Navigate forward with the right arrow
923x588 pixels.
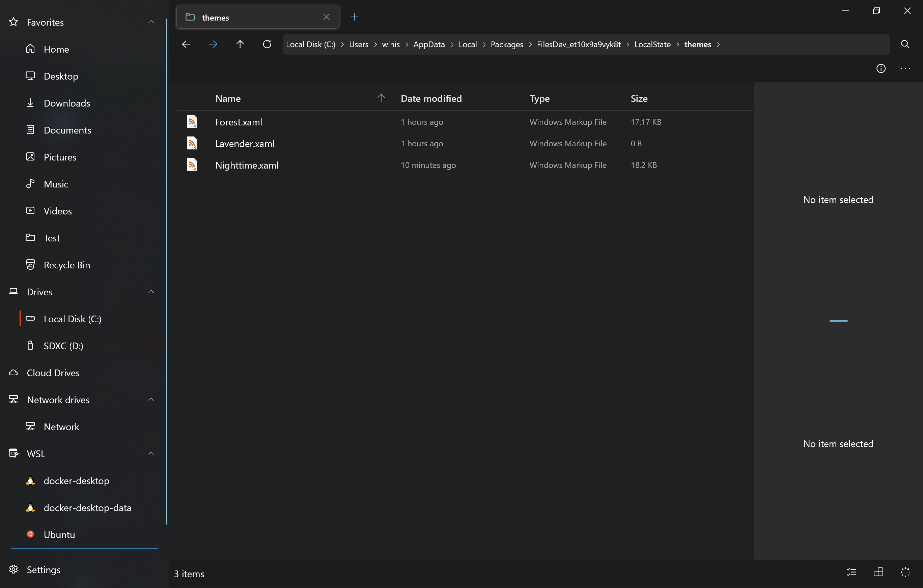(x=213, y=45)
